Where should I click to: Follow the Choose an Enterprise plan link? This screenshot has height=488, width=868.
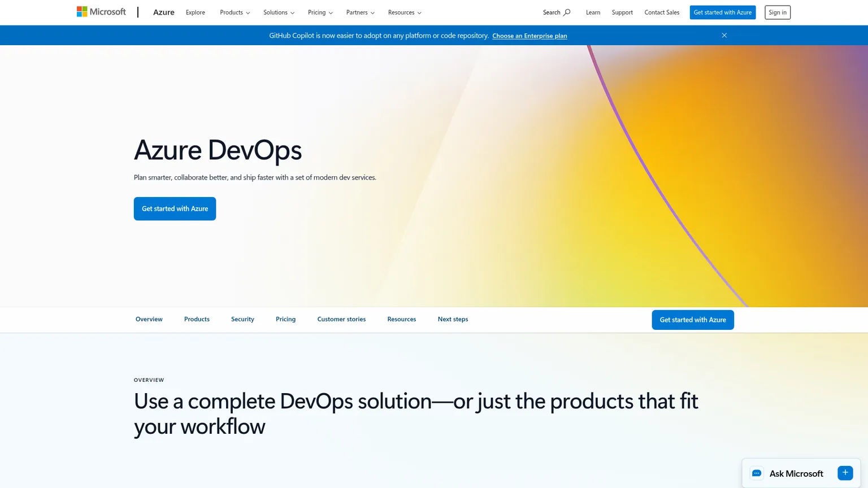[x=530, y=36]
